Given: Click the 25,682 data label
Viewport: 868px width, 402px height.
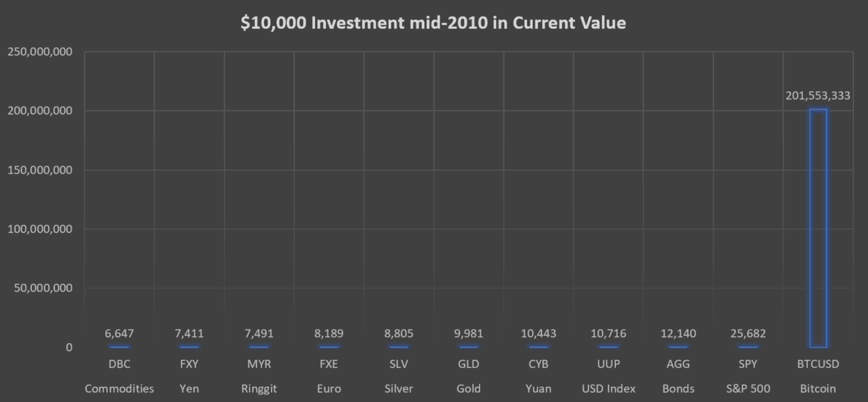Looking at the screenshot, I should pyautogui.click(x=748, y=333).
